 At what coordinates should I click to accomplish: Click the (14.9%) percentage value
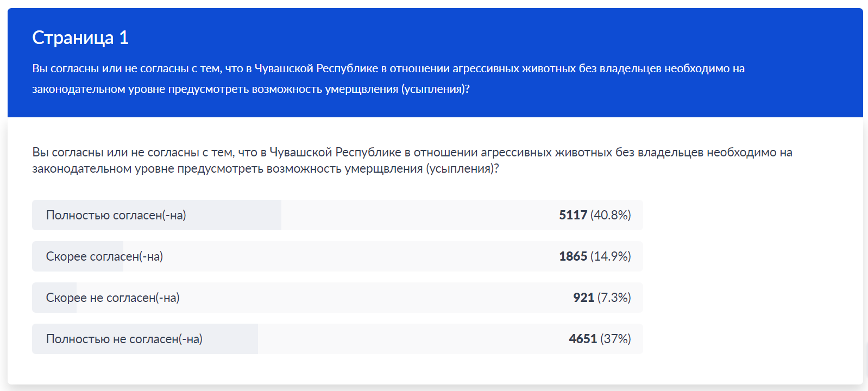[611, 256]
